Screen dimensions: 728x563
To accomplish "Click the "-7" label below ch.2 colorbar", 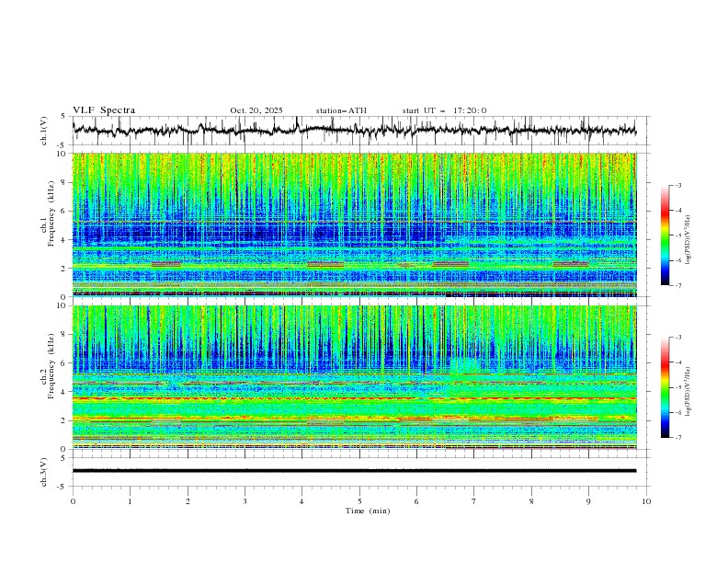I will point(678,438).
